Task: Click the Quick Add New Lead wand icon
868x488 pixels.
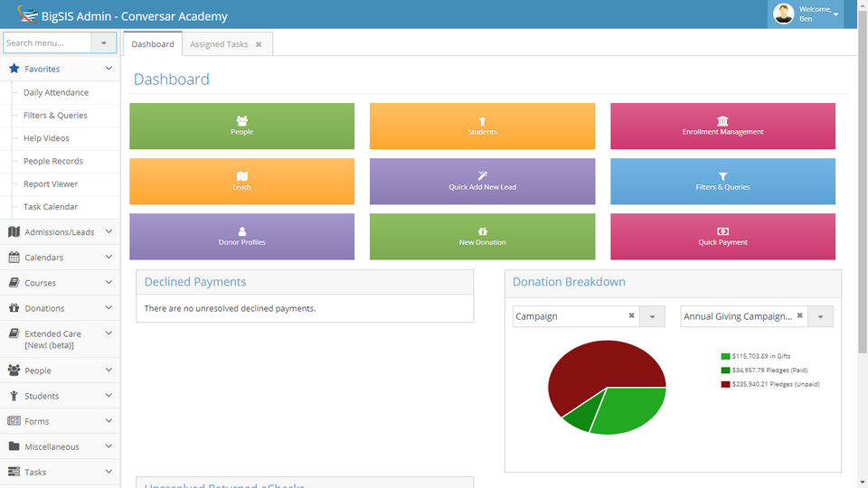Action: click(x=482, y=176)
